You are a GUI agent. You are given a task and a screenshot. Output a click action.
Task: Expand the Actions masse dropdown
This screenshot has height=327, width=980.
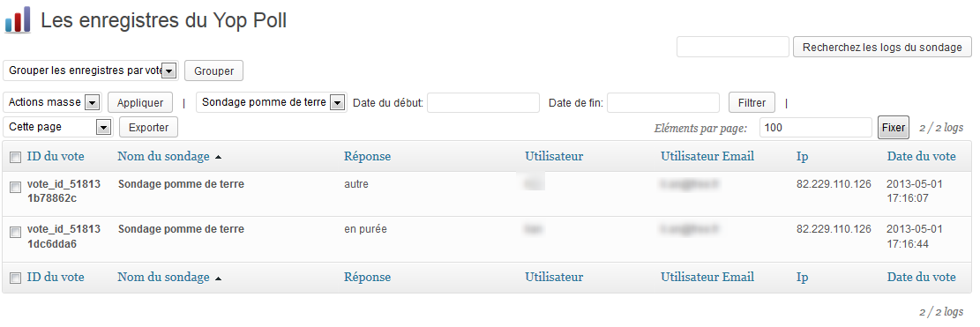pos(53,102)
